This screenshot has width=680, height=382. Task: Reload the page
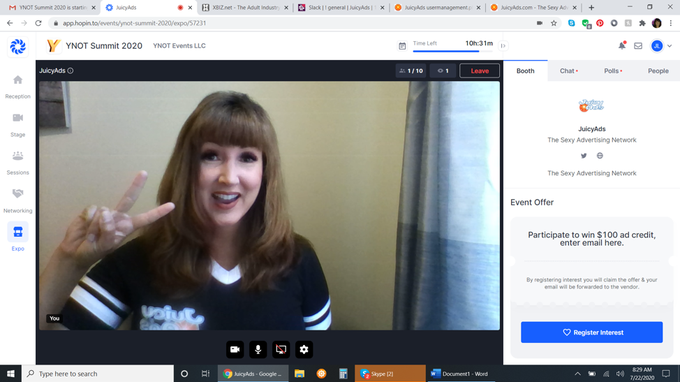tap(38, 23)
